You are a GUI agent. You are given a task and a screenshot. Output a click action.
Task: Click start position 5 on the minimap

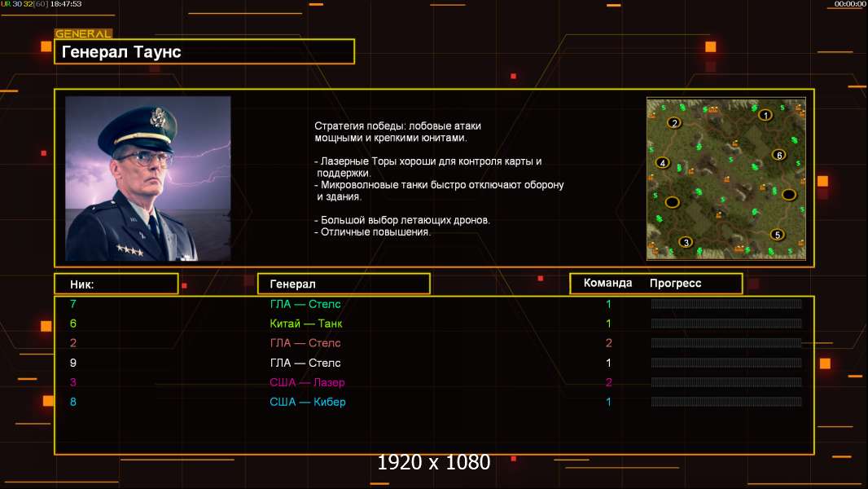(x=778, y=235)
